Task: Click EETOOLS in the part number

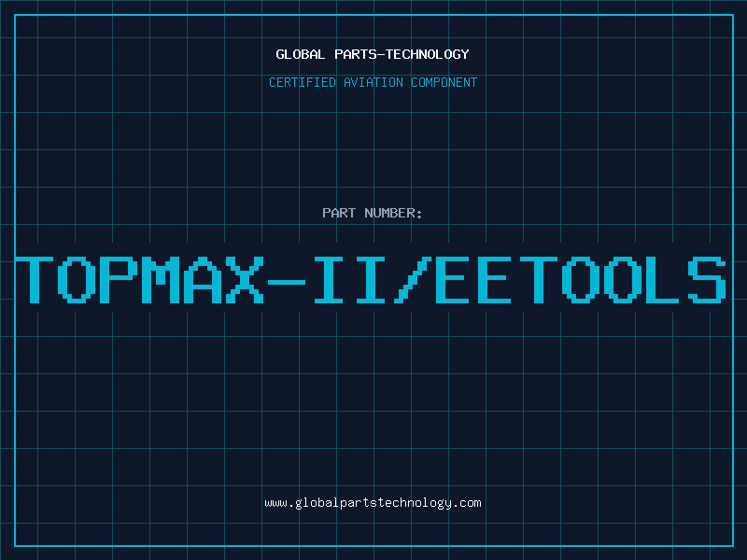Action: (x=581, y=280)
